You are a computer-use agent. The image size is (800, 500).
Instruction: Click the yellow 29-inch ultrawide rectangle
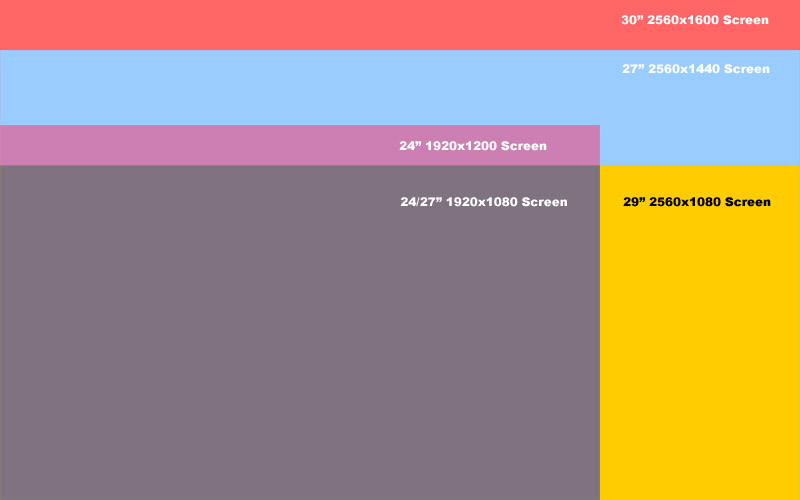click(700, 350)
